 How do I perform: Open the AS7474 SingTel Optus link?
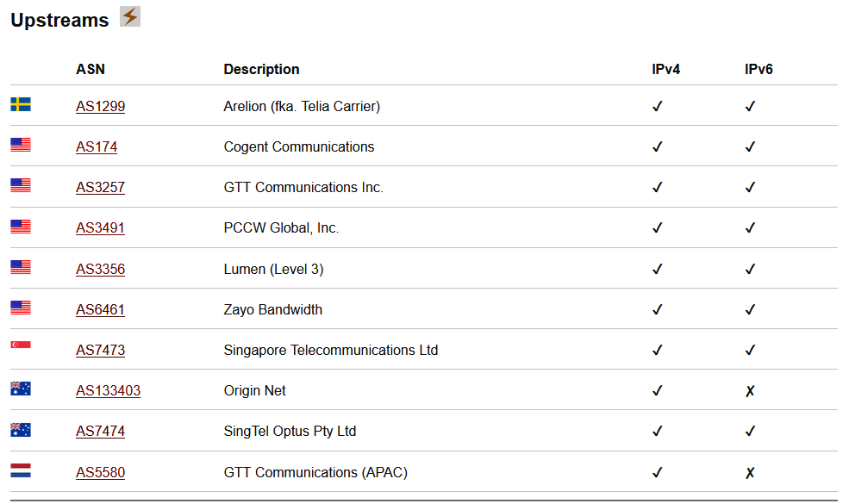coord(101,432)
